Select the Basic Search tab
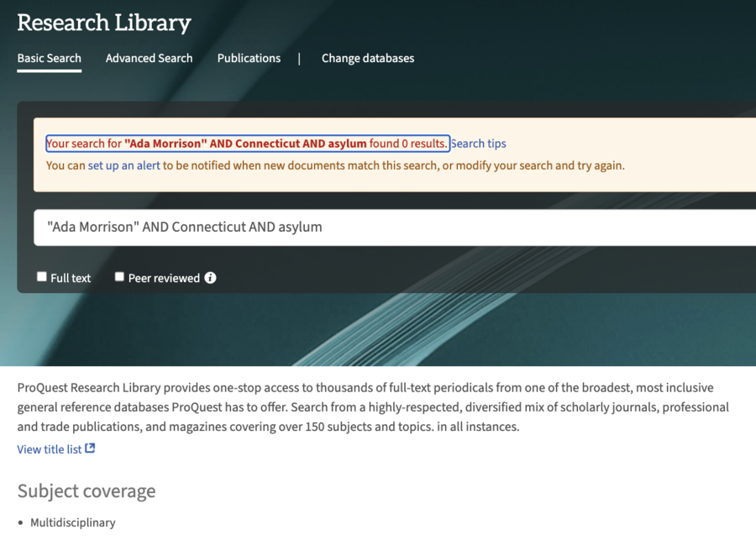 click(49, 58)
